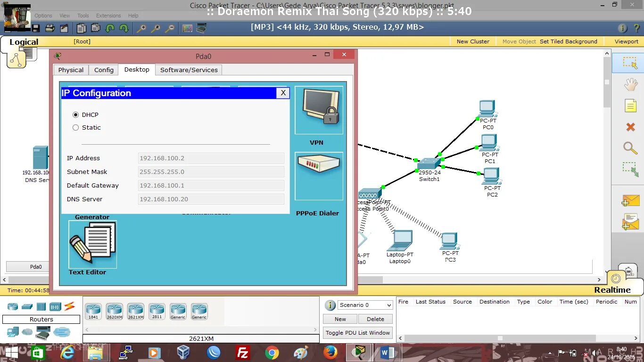The height and width of the screenshot is (362, 644).
Task: Click the Realtime mode tab
Action: (612, 290)
